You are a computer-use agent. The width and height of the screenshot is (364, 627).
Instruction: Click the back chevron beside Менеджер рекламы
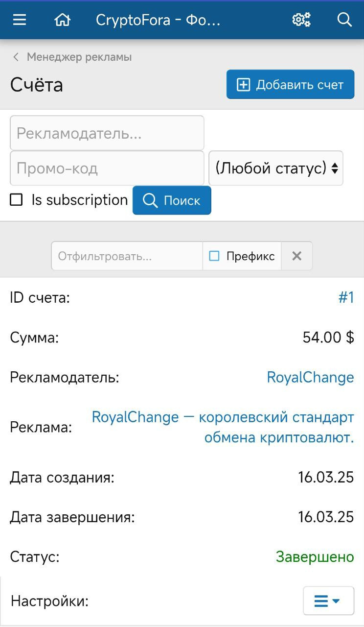(16, 57)
